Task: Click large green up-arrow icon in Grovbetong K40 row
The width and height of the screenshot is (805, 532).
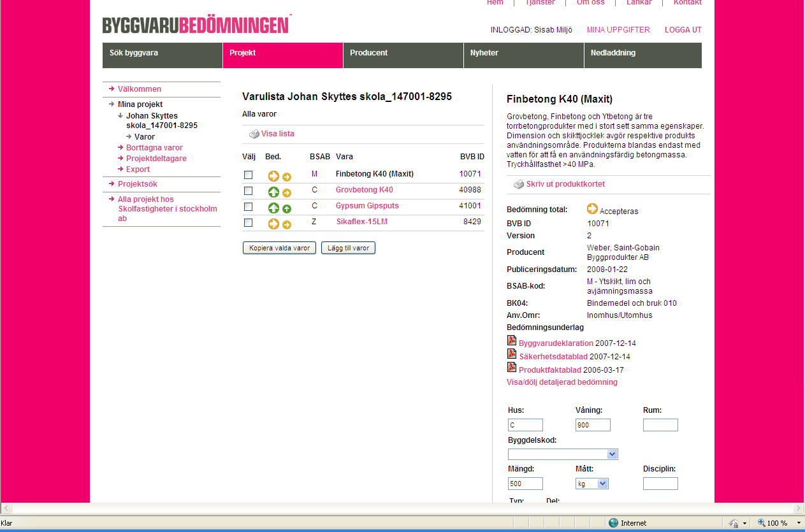Action: point(273,192)
